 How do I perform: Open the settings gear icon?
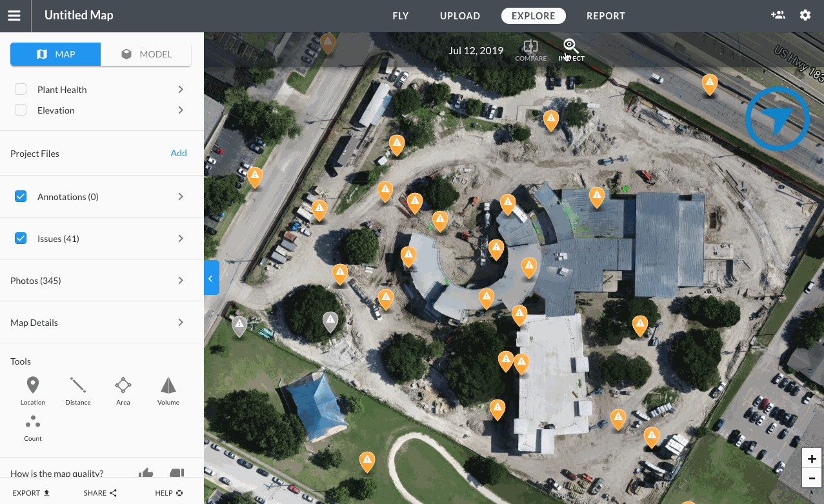[x=805, y=15]
